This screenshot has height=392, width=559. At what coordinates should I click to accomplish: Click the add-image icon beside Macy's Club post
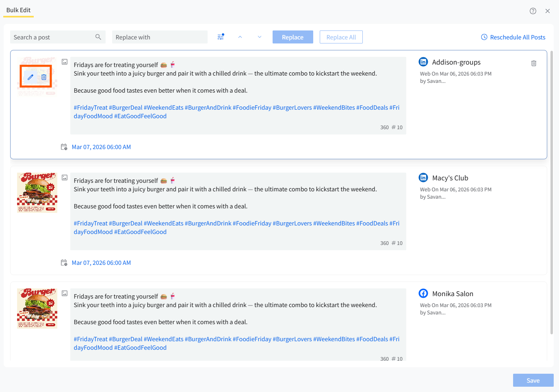click(x=65, y=178)
